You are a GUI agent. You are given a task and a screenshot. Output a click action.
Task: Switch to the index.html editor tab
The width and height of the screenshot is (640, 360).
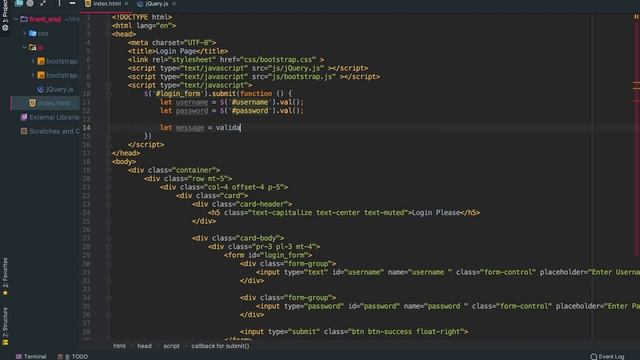click(x=107, y=4)
